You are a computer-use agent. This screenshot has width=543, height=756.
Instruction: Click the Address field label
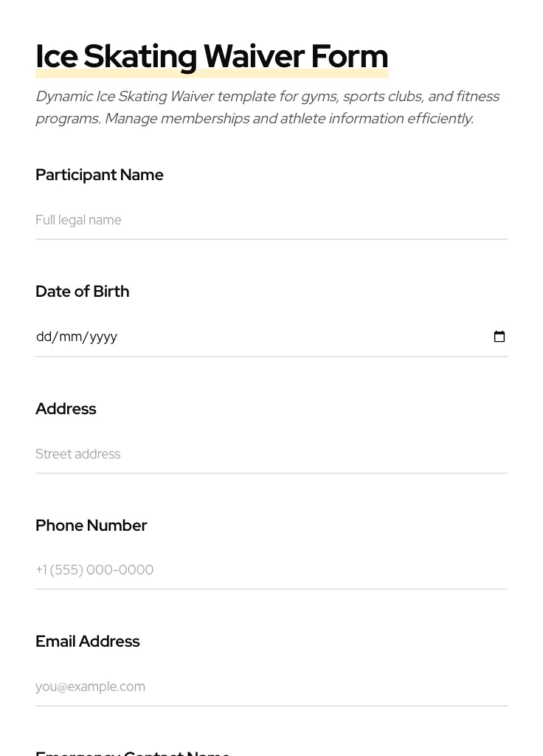tap(66, 409)
